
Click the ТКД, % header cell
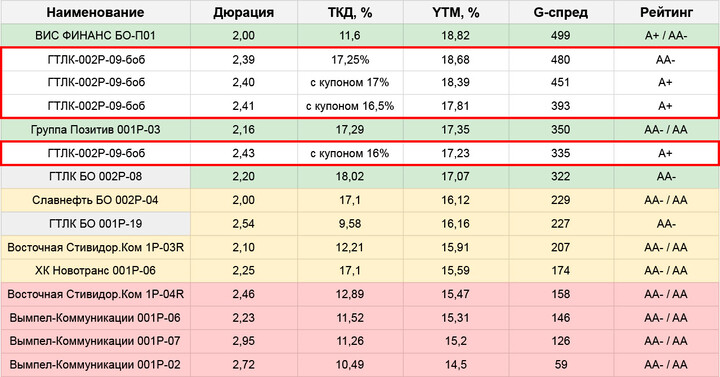tap(350, 12)
